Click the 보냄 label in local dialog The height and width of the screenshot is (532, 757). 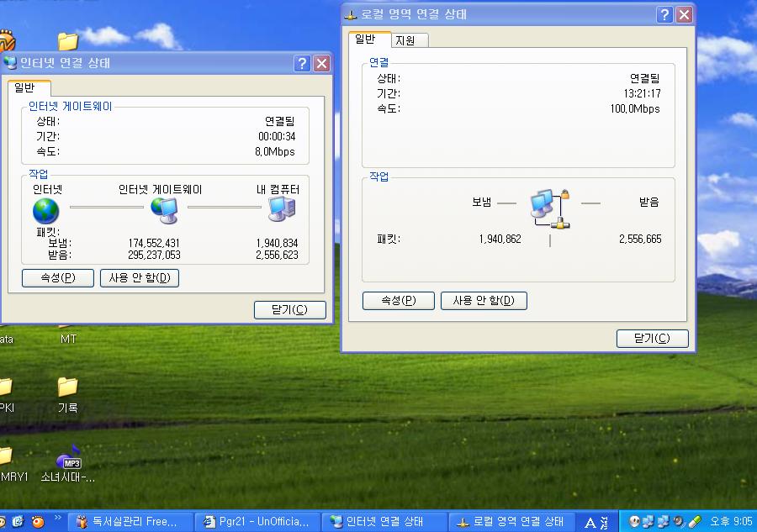[x=481, y=202]
